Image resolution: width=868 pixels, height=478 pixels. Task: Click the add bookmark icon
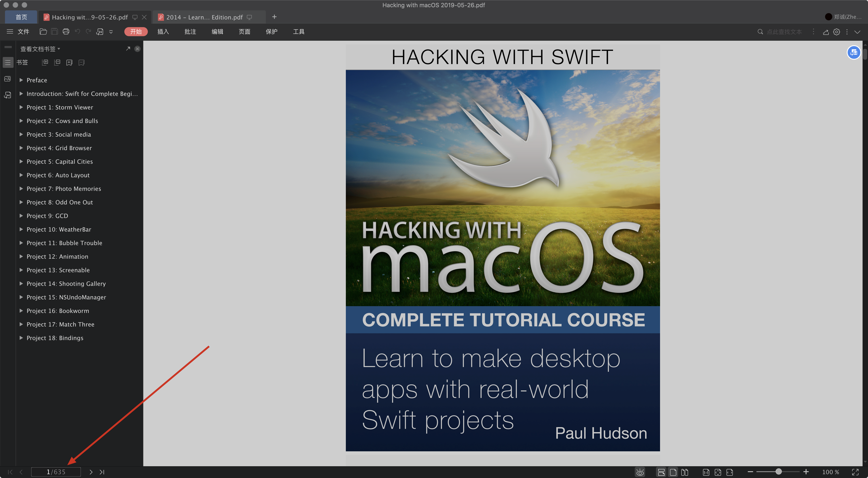click(69, 63)
